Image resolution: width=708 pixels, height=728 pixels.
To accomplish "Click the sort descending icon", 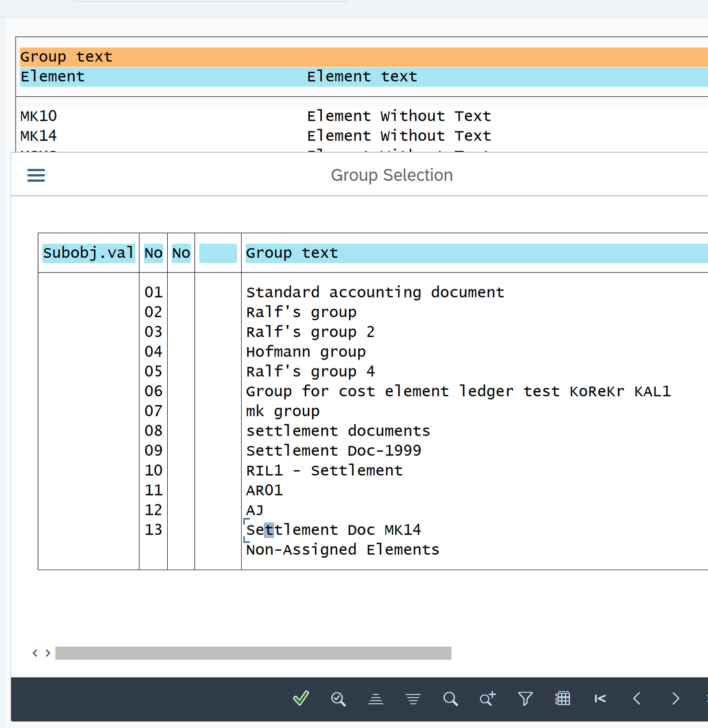I will [413, 699].
